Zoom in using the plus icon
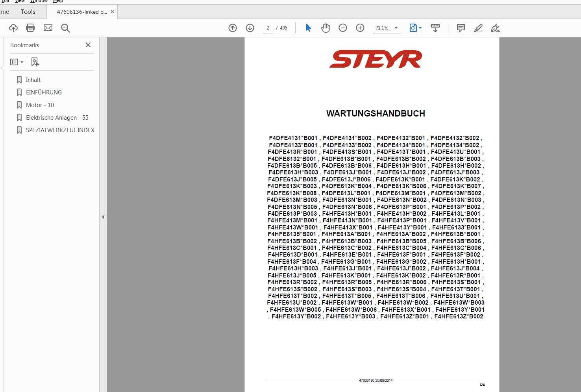The image size is (581, 392). (360, 28)
